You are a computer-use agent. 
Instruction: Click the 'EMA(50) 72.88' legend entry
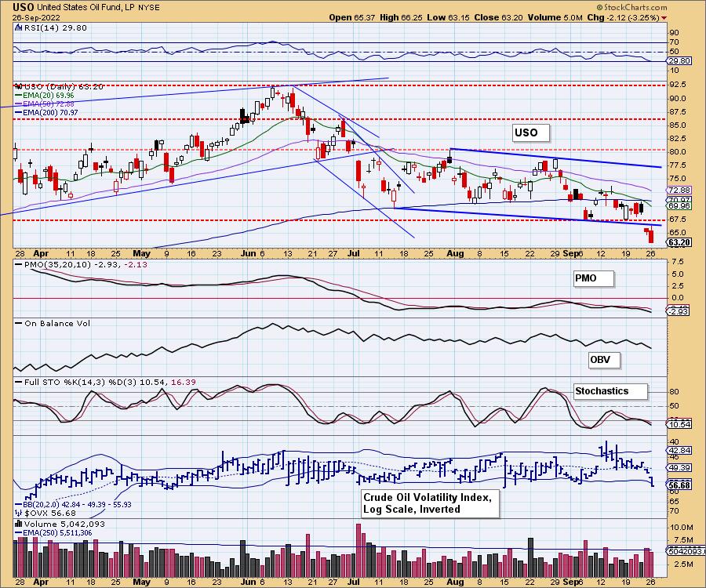coord(48,104)
